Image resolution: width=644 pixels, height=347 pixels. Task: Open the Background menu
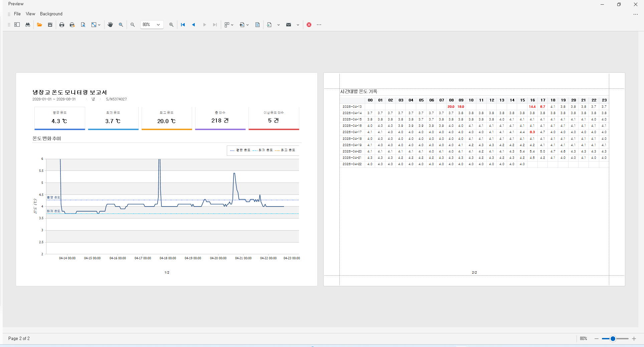pyautogui.click(x=51, y=14)
